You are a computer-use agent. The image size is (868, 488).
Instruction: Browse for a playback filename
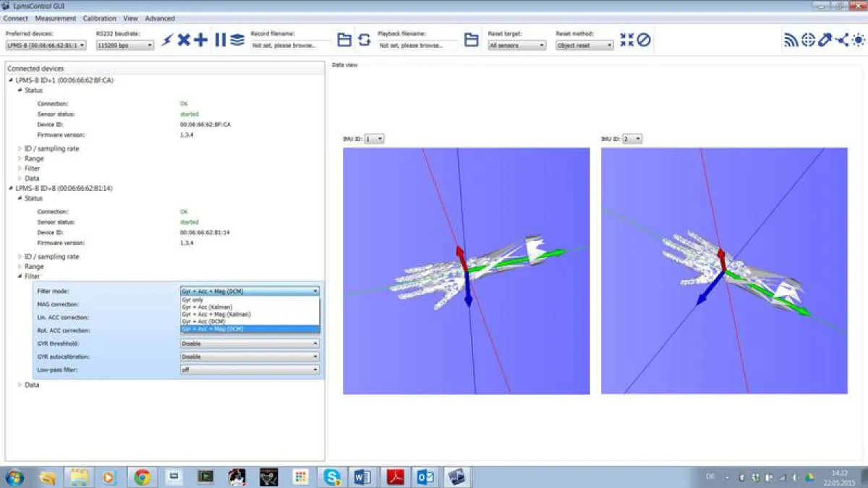click(471, 40)
